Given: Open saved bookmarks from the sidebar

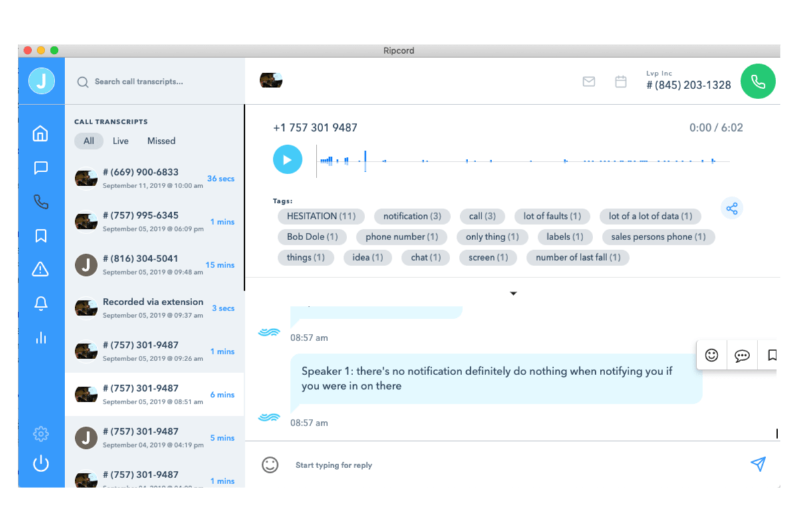Looking at the screenshot, I should click(41, 235).
